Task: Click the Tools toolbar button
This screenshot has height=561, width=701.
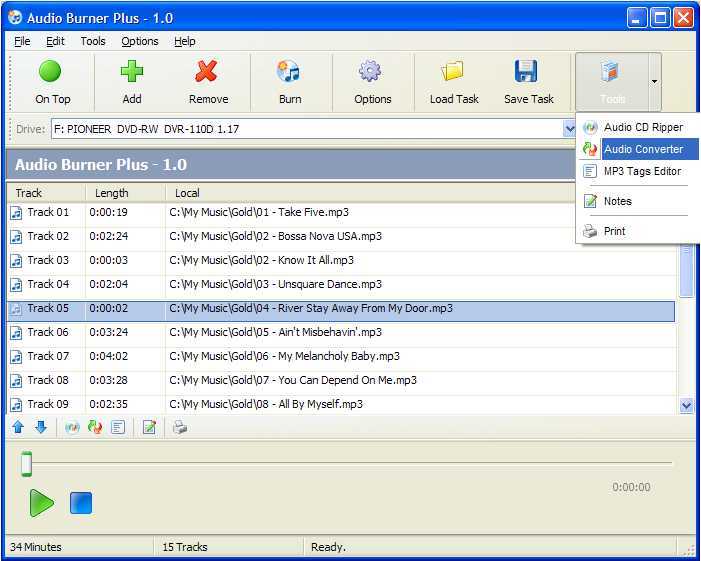Action: [x=612, y=82]
